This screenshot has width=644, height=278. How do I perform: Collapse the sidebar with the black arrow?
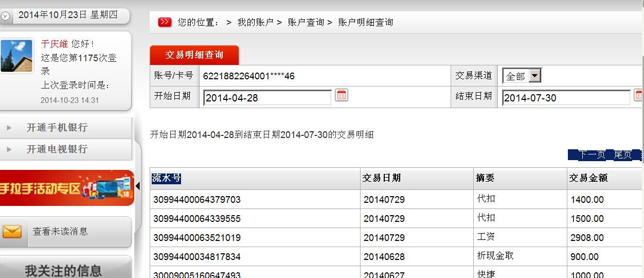click(137, 186)
